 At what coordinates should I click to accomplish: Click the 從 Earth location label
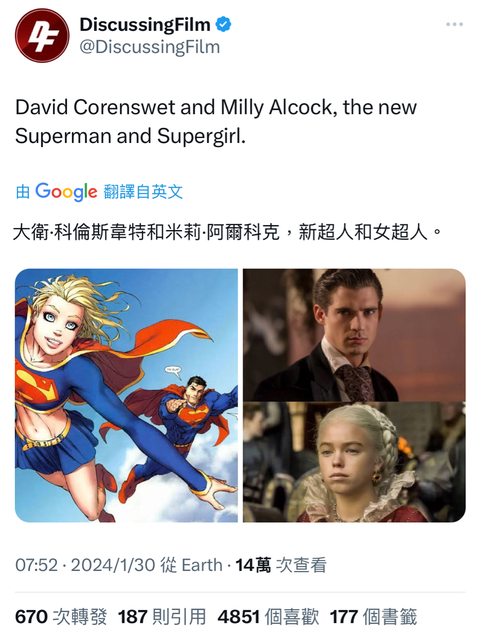pyautogui.click(x=191, y=565)
